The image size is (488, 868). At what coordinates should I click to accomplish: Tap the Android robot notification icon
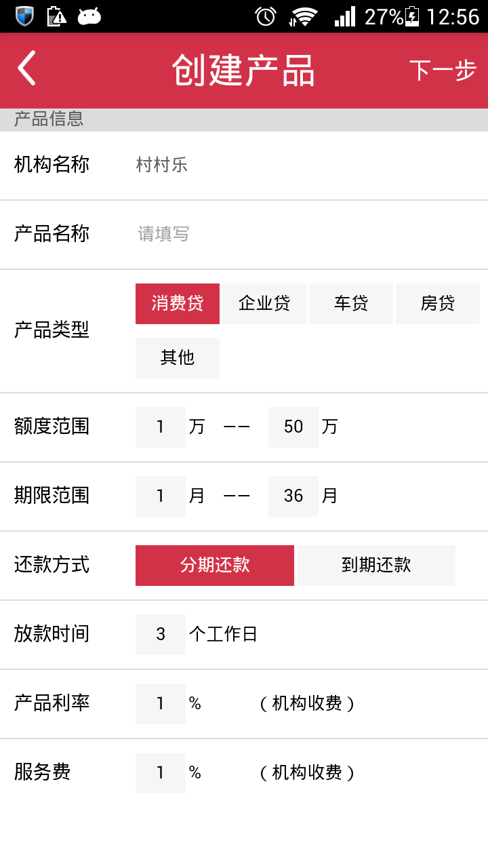tap(89, 16)
